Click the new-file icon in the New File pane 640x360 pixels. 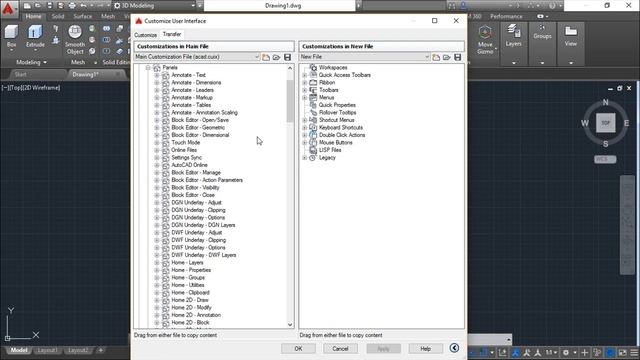[436, 57]
